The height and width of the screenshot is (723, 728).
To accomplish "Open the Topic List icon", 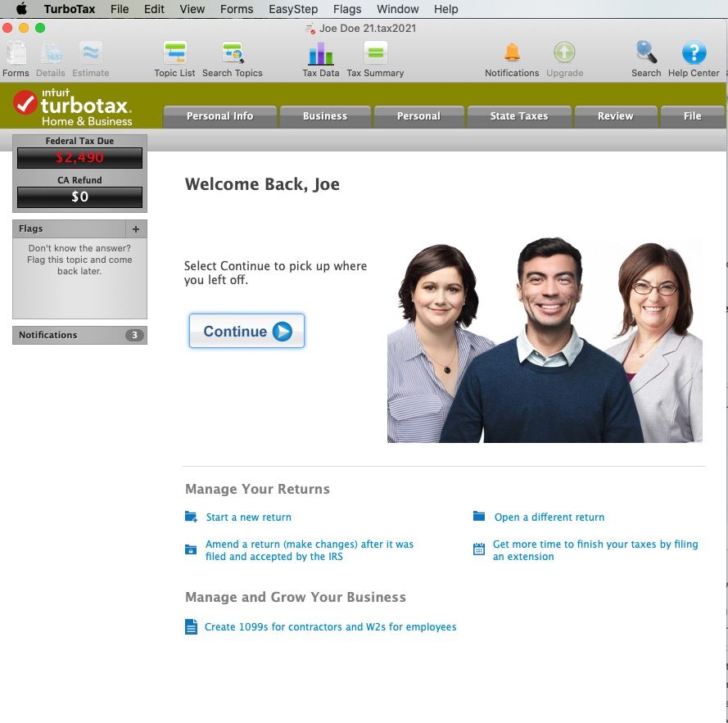I will 175,53.
